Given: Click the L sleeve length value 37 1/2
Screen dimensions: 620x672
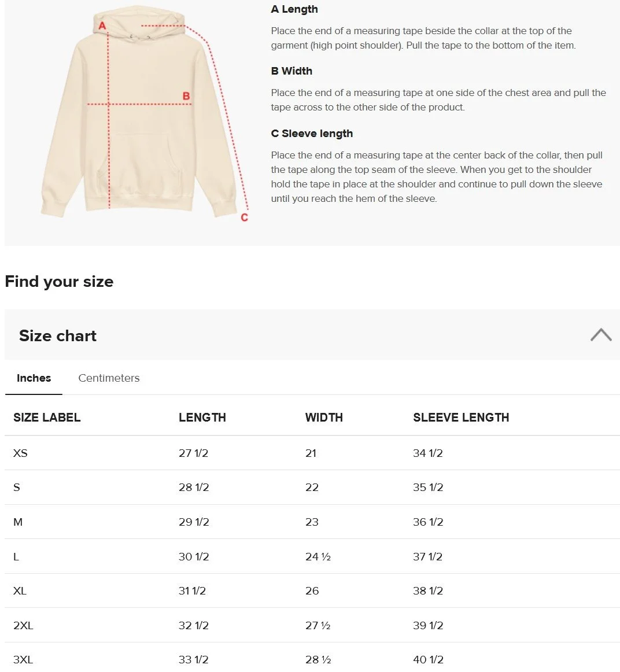Looking at the screenshot, I should click(427, 557).
